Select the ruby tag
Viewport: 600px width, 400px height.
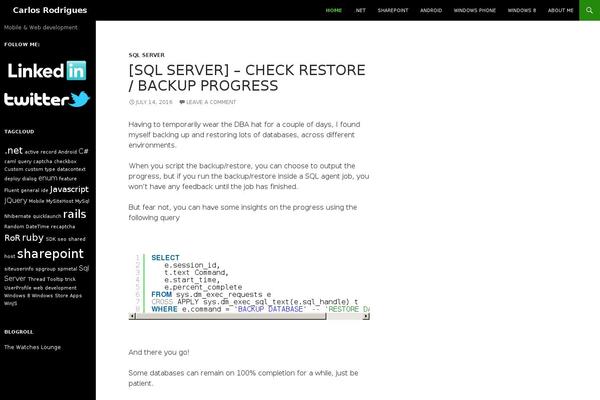33,238
